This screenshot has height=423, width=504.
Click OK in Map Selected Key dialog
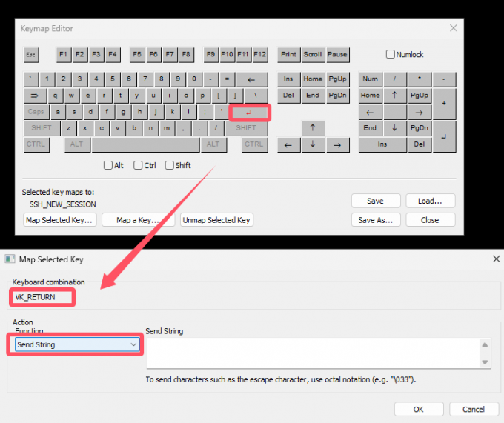tap(419, 410)
